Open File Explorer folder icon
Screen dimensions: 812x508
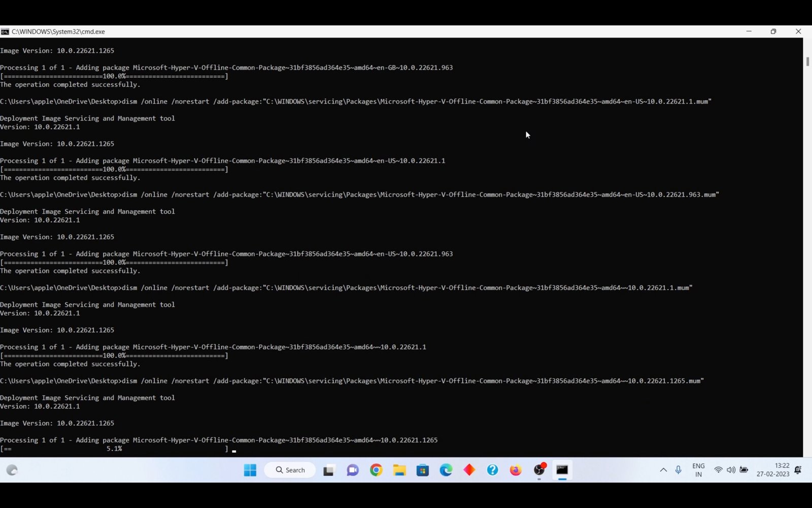click(399, 470)
